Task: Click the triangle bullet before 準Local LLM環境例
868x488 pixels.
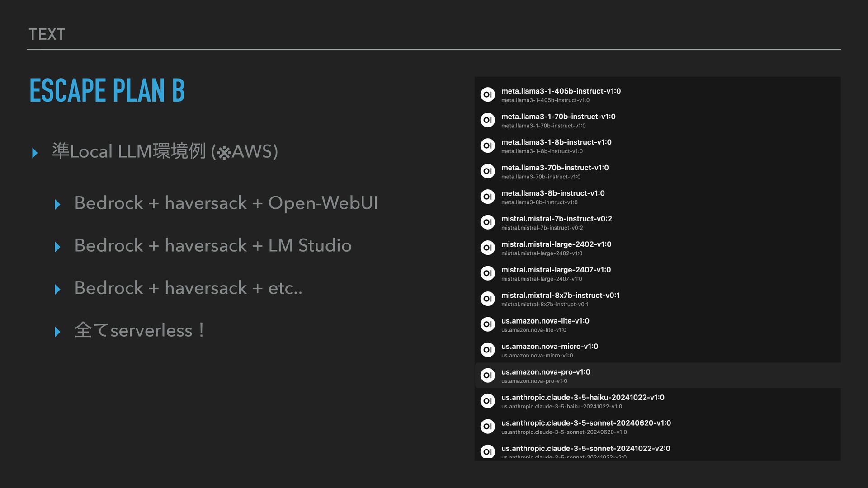Action: [x=35, y=153]
